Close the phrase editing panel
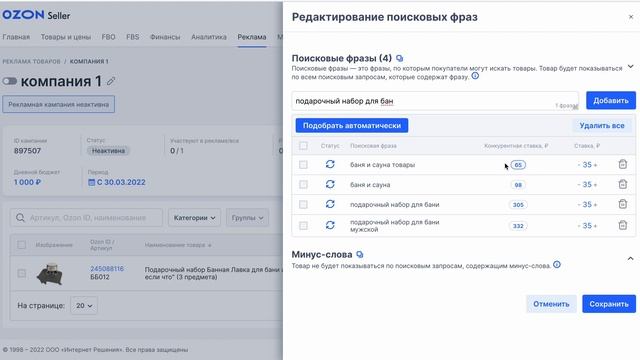The image size is (640, 360). (x=631, y=17)
